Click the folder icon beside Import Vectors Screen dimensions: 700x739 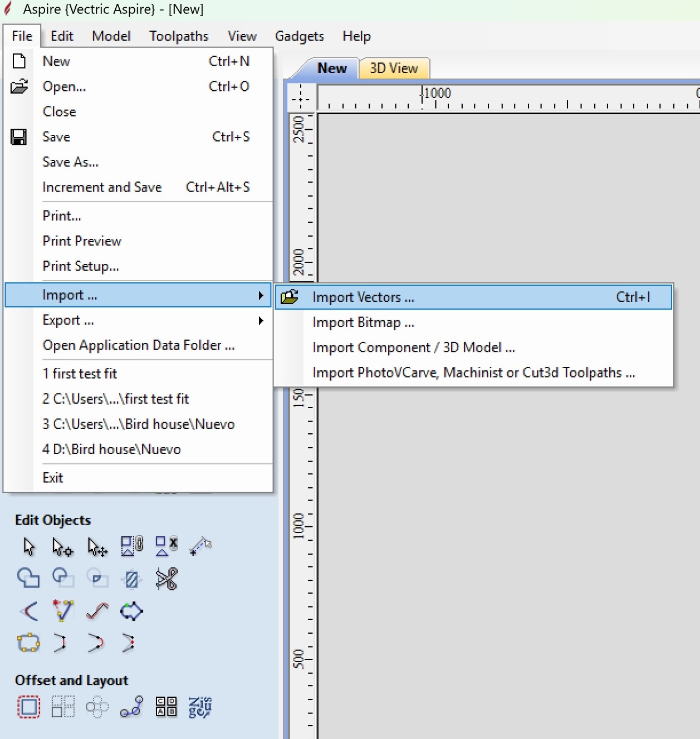click(x=290, y=297)
